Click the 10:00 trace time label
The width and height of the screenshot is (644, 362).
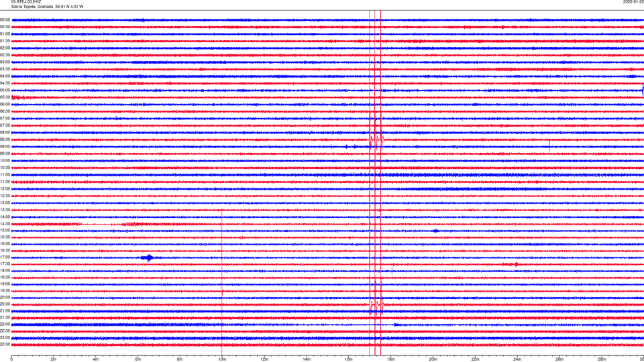pos(5,160)
